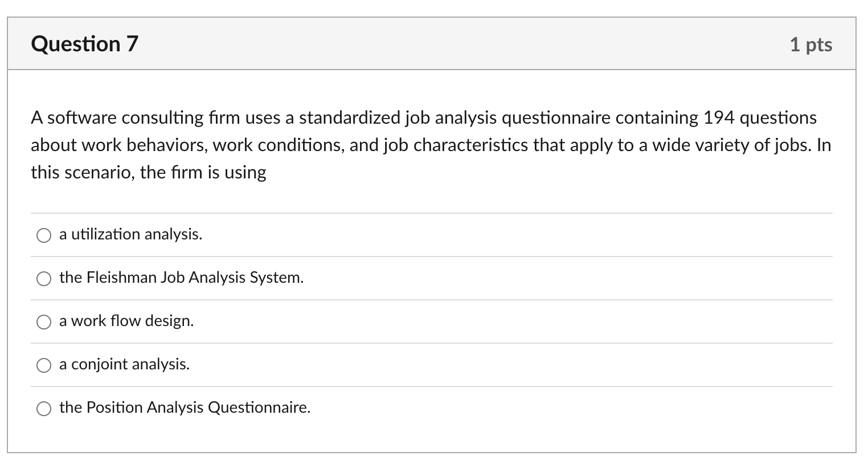This screenshot has width=868, height=472.
Task: Select the Position Analysis Questionnaire radio button
Action: click(44, 408)
